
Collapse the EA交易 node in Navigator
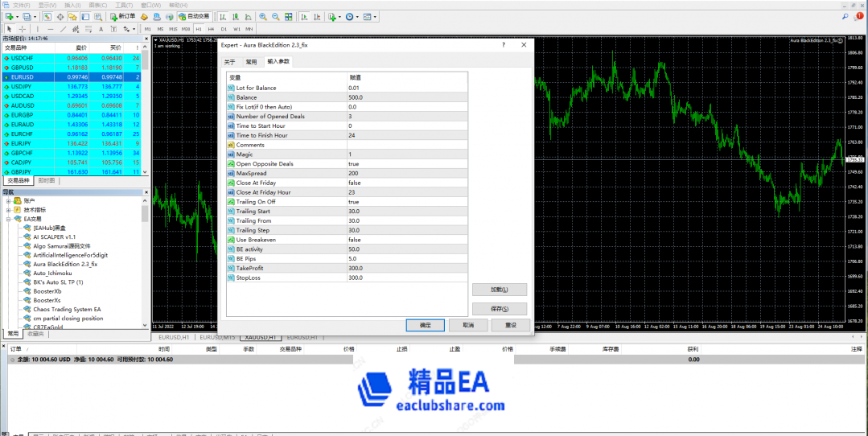pyautogui.click(x=8, y=219)
